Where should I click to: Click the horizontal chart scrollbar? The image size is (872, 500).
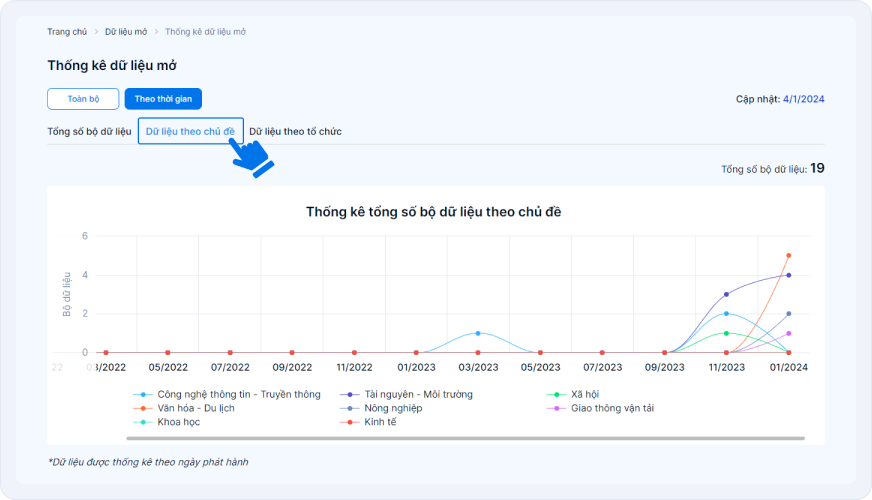click(x=465, y=438)
